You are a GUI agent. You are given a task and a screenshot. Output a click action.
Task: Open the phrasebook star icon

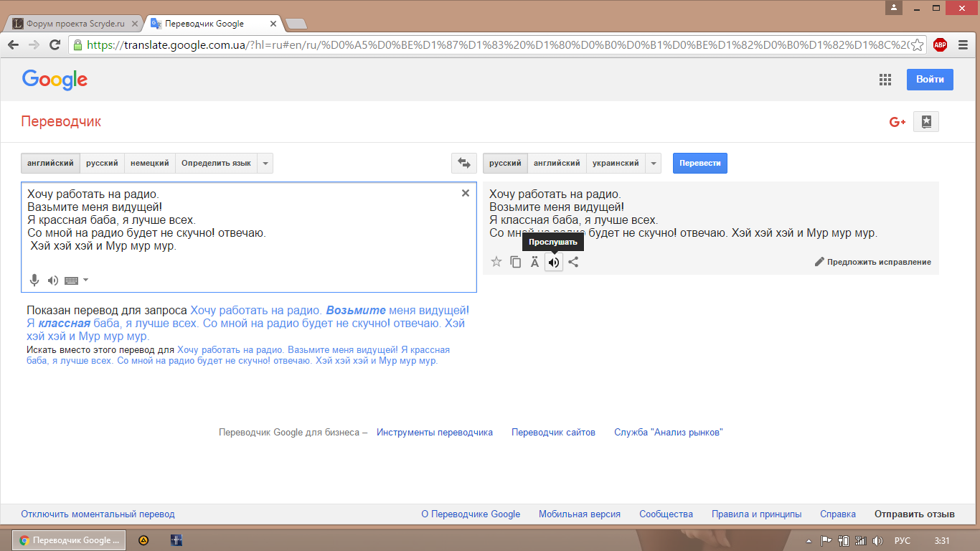[926, 122]
